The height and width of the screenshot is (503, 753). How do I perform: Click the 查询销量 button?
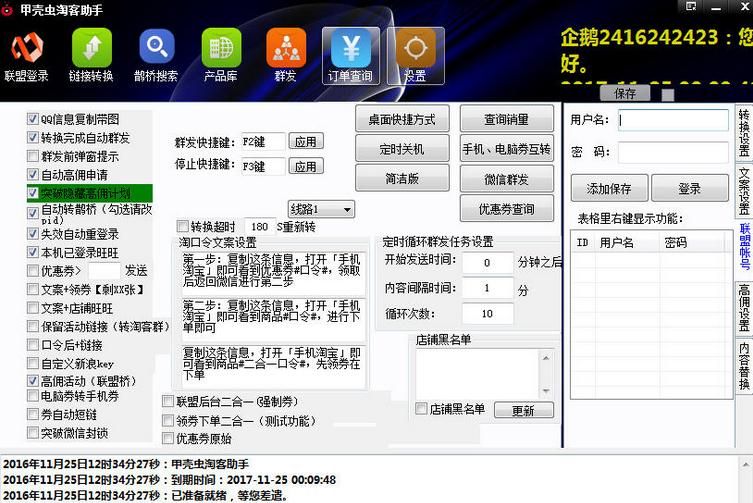(506, 119)
